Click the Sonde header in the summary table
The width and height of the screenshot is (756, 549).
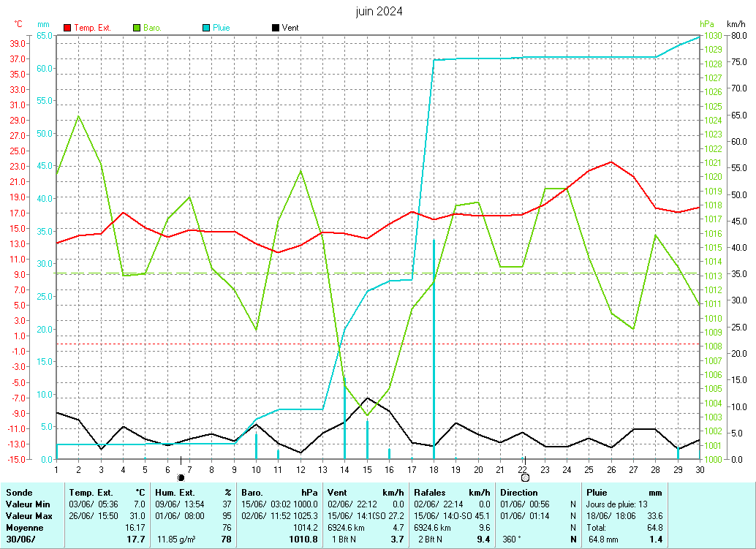coord(19,493)
